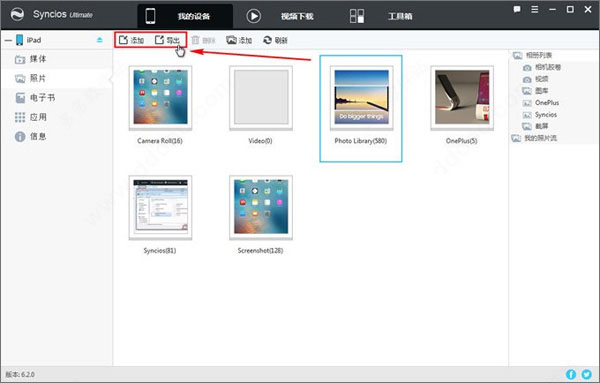Click the Camera Roll(16) label
The width and height of the screenshot is (600, 383).
click(x=160, y=141)
